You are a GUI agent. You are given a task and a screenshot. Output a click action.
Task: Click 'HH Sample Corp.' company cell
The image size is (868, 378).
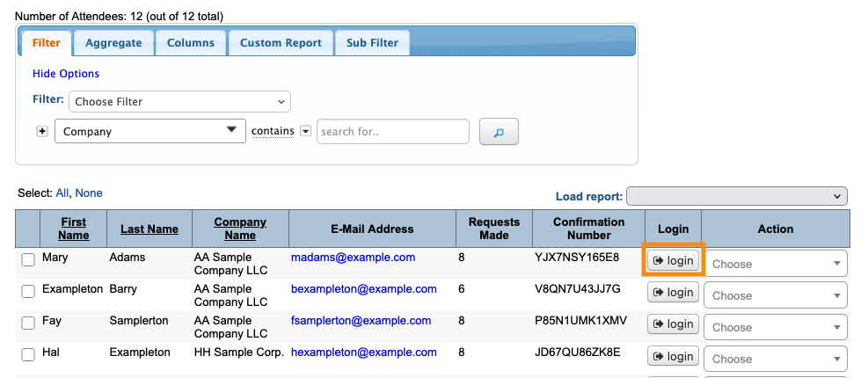click(x=239, y=353)
